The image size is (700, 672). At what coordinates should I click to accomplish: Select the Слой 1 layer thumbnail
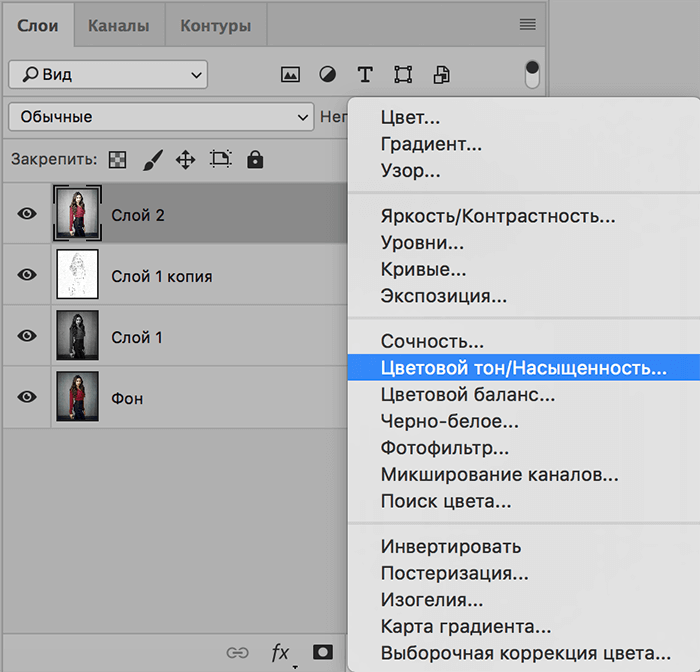tap(76, 336)
